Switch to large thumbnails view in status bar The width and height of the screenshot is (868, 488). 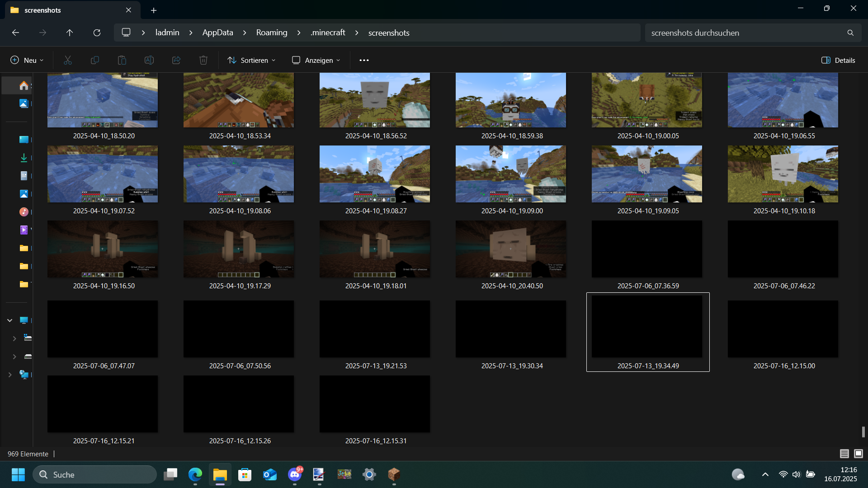coord(859,454)
